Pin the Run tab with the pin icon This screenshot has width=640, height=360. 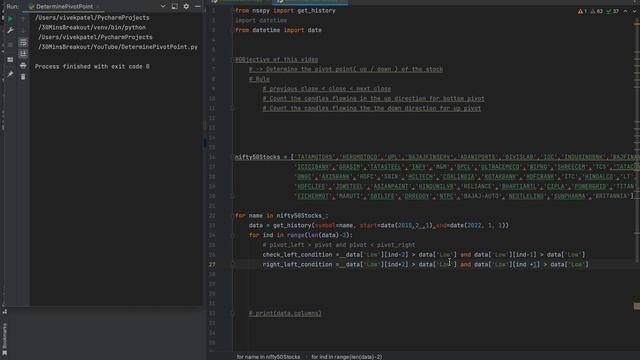click(x=10, y=74)
